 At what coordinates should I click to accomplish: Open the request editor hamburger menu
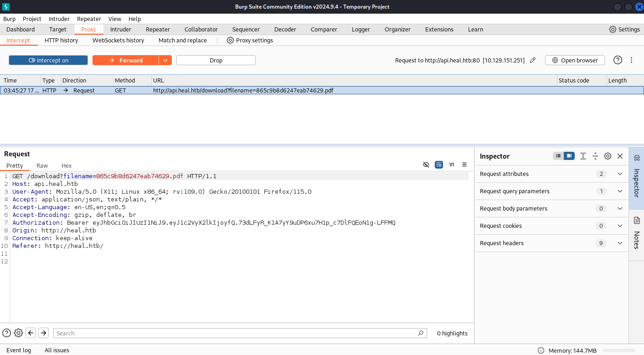(464, 165)
